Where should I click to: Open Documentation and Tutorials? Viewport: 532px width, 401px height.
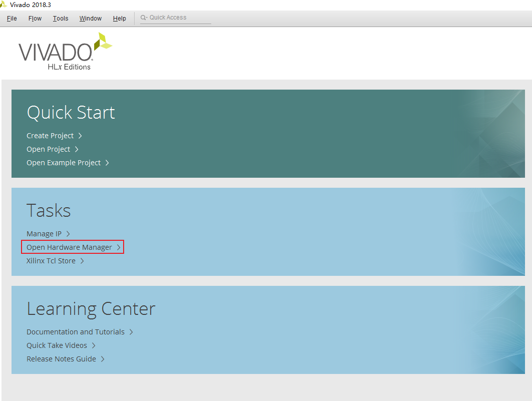76,332
